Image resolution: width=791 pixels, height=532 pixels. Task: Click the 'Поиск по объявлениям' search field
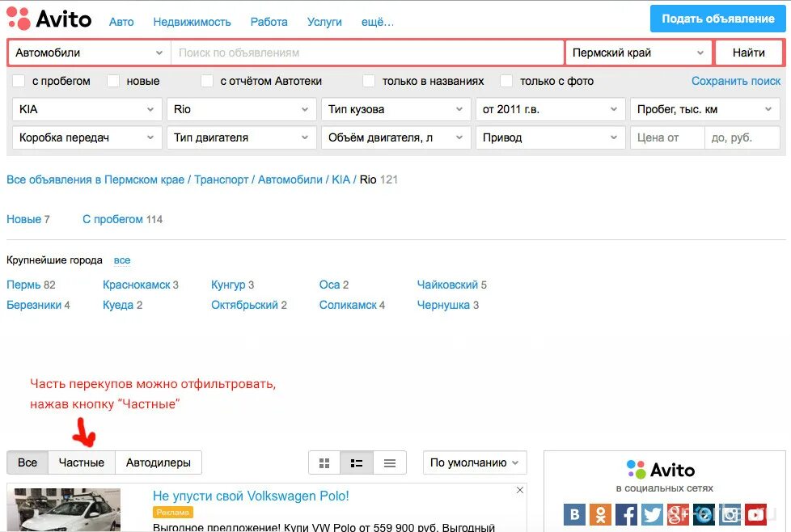(x=367, y=53)
